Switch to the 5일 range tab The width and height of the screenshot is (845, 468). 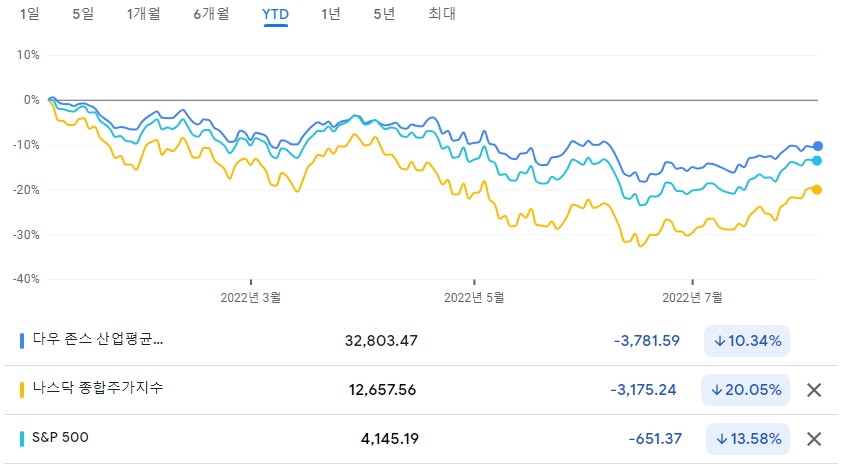click(83, 13)
